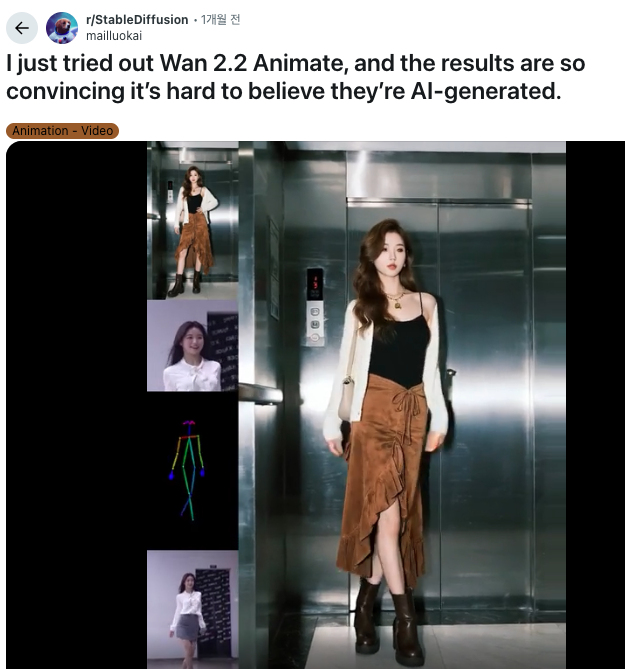Click the black area right of the video
The height and width of the screenshot is (669, 625).
[595, 405]
